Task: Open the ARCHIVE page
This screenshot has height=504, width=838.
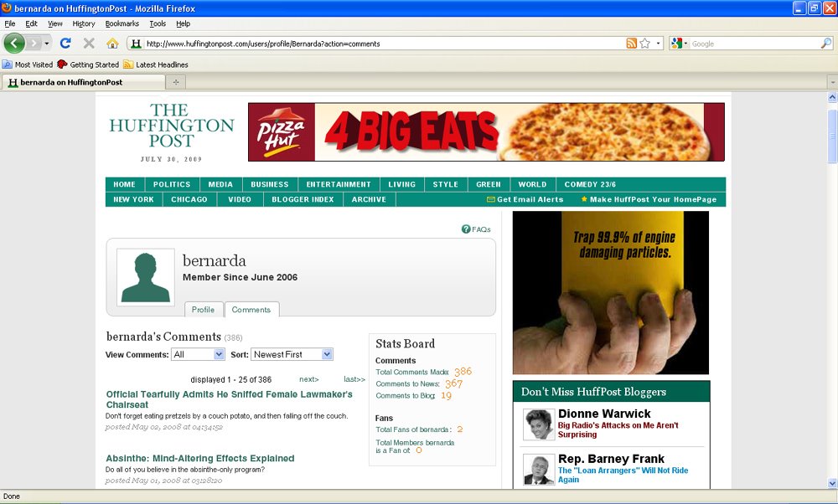Action: [x=369, y=199]
